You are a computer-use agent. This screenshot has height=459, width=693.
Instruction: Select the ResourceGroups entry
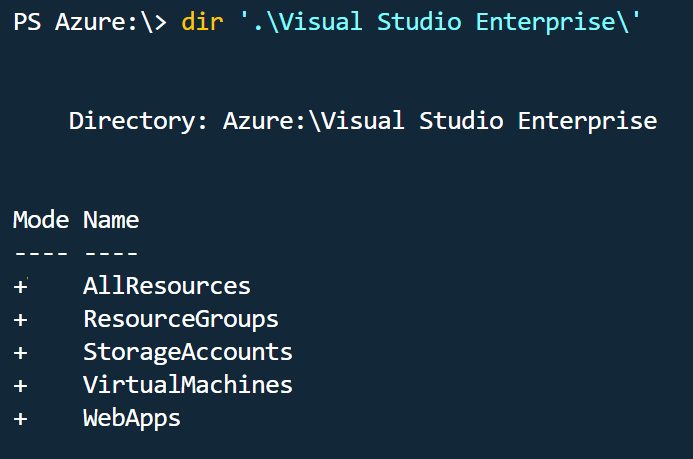pos(181,319)
